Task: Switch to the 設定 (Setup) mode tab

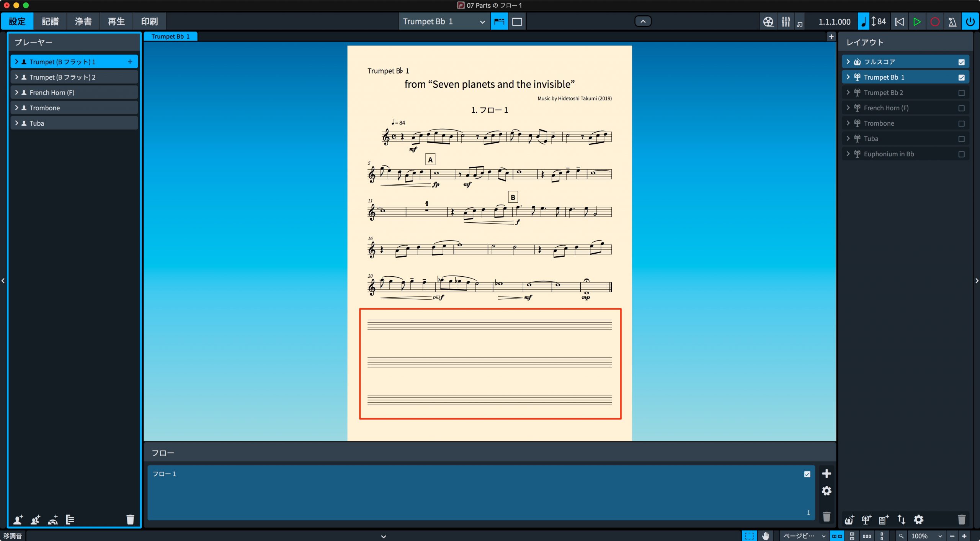Action: (x=17, y=21)
